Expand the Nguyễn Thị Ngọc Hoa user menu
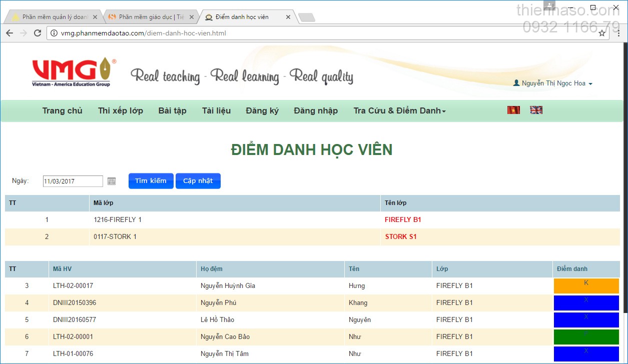Viewport: 628px width, 364px height. click(x=553, y=83)
